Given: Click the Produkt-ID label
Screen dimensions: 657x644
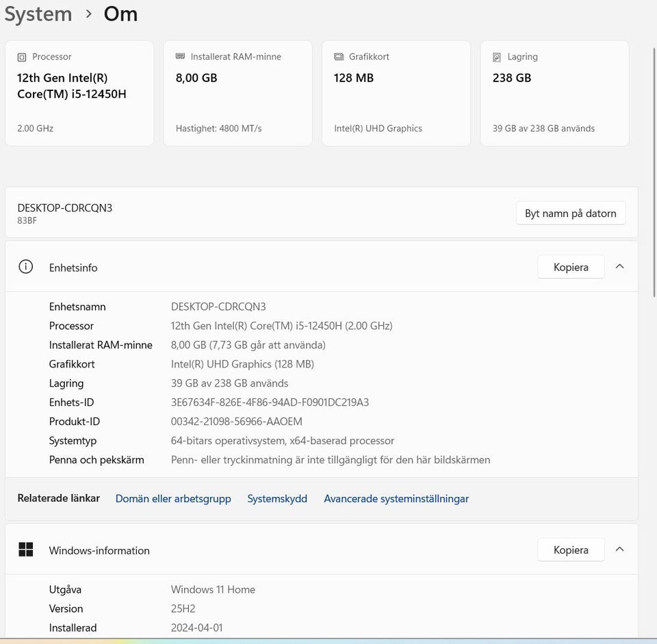Looking at the screenshot, I should tap(74, 422).
